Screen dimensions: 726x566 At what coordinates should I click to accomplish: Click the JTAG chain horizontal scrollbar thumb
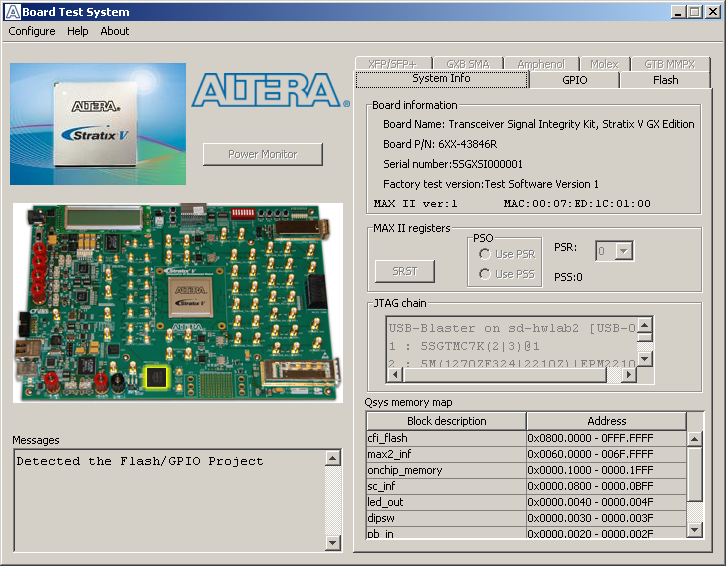click(x=504, y=374)
